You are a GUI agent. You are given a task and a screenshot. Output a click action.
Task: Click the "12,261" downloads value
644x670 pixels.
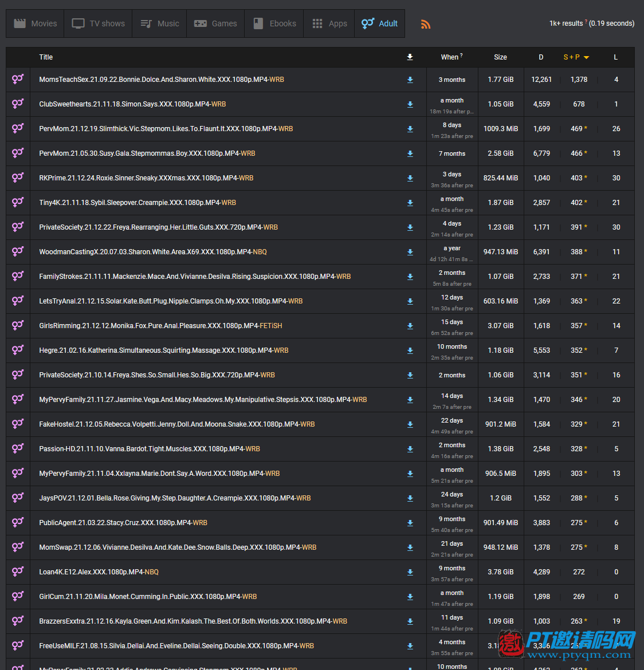click(541, 80)
